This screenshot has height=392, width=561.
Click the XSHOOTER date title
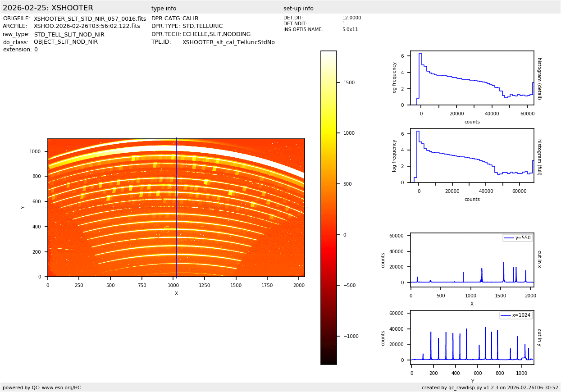click(x=48, y=8)
